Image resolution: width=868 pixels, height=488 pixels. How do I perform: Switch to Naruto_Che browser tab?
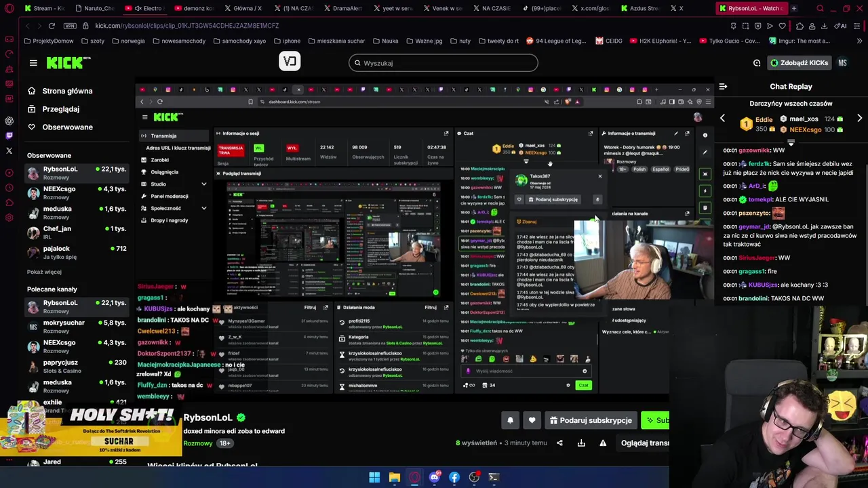[95, 8]
